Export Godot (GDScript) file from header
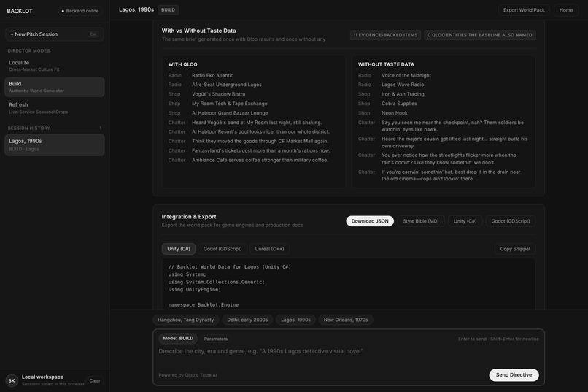The image size is (588, 392). (x=511, y=221)
